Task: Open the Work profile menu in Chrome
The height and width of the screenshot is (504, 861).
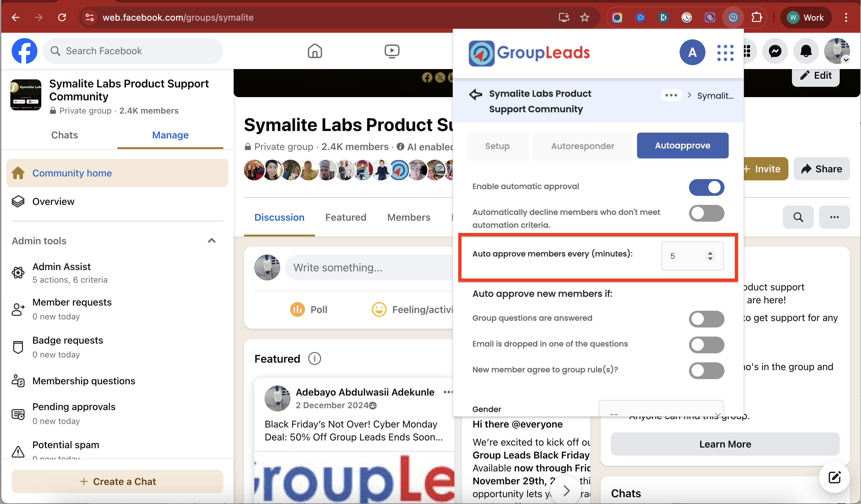Action: click(805, 17)
